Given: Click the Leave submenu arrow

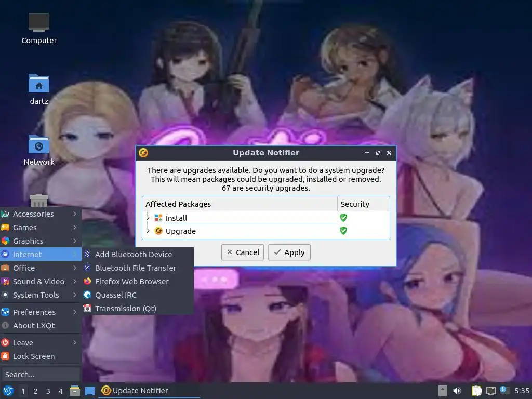Looking at the screenshot, I should [x=75, y=343].
